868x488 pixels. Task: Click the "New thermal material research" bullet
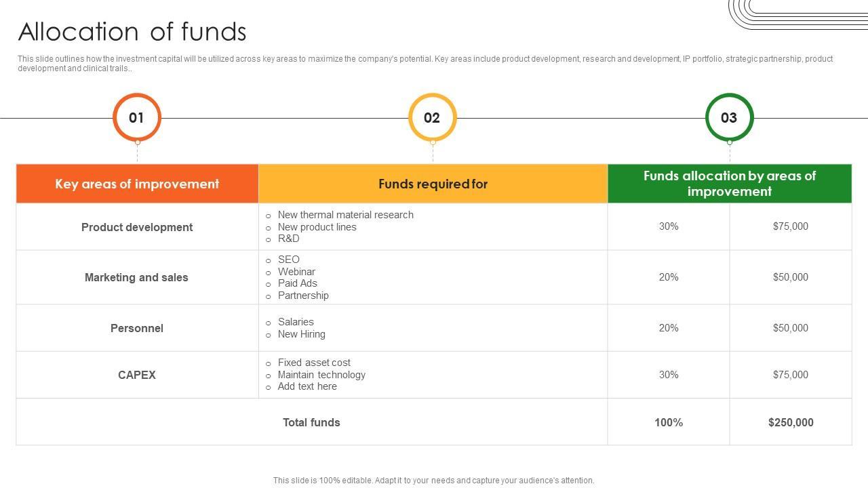(x=345, y=215)
